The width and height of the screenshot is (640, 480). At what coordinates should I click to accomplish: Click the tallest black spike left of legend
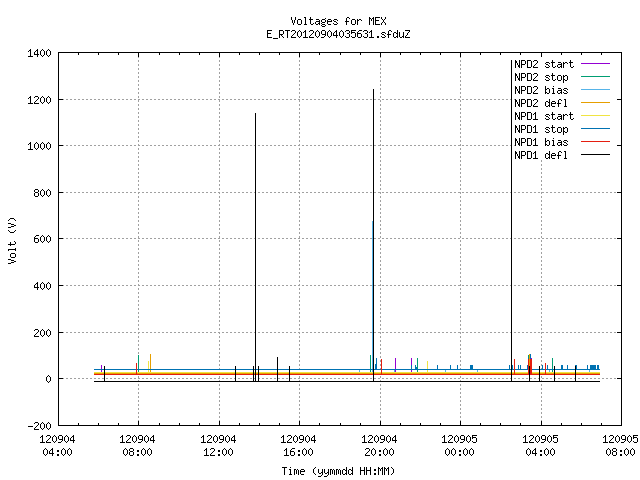point(511,220)
